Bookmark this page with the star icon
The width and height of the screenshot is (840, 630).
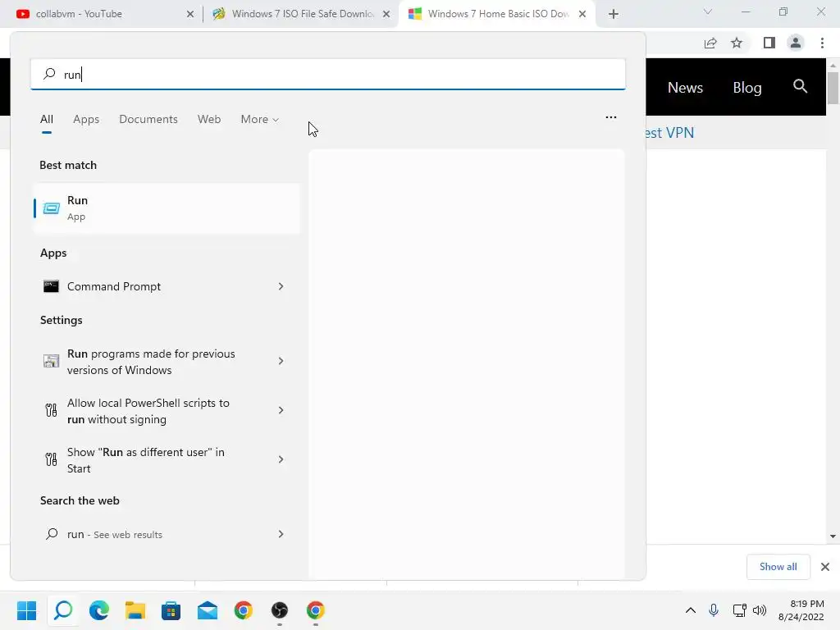click(737, 43)
